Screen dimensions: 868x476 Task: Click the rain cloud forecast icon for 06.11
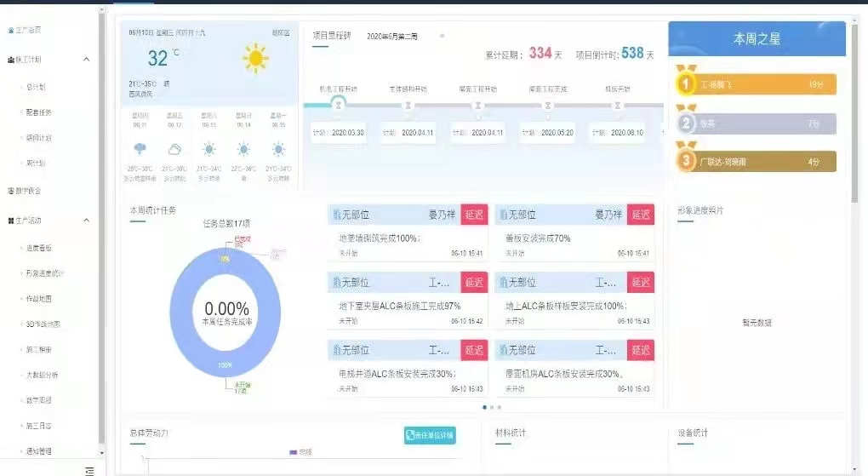[140, 149]
